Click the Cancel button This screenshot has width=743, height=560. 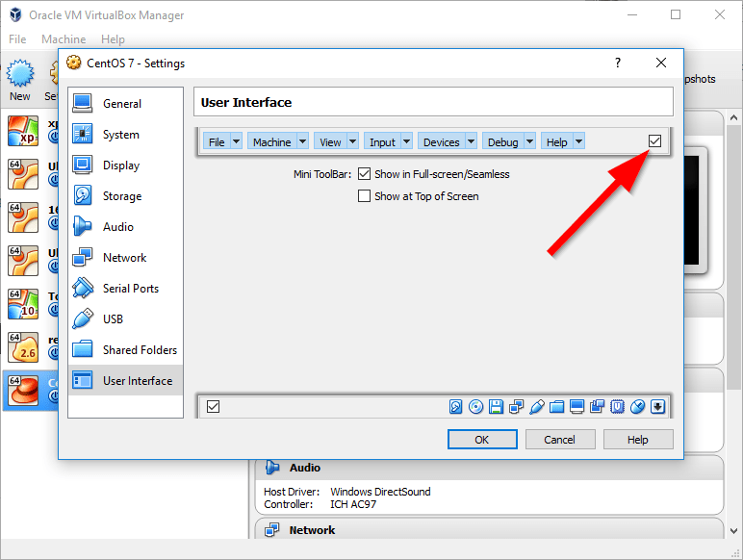[560, 439]
